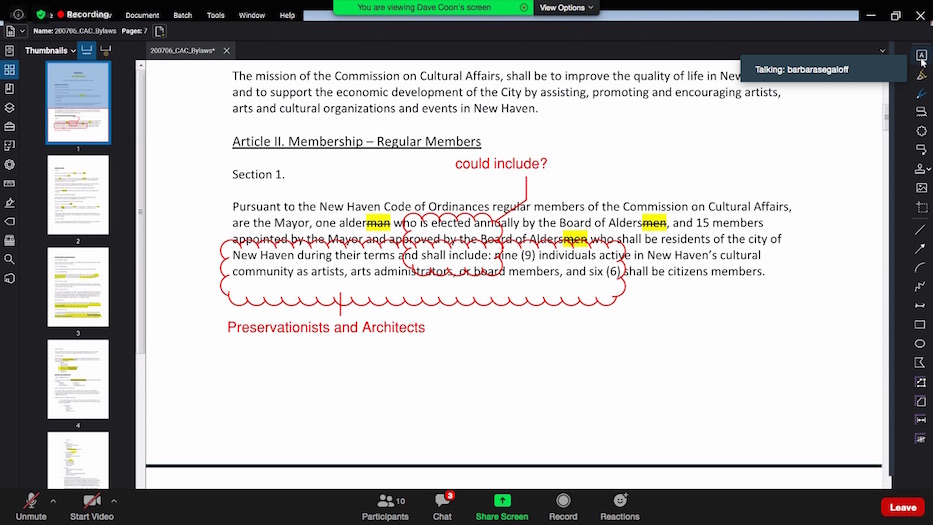The height and width of the screenshot is (525, 933).
Task: Select page 1 thumbnail
Action: pyautogui.click(x=78, y=103)
